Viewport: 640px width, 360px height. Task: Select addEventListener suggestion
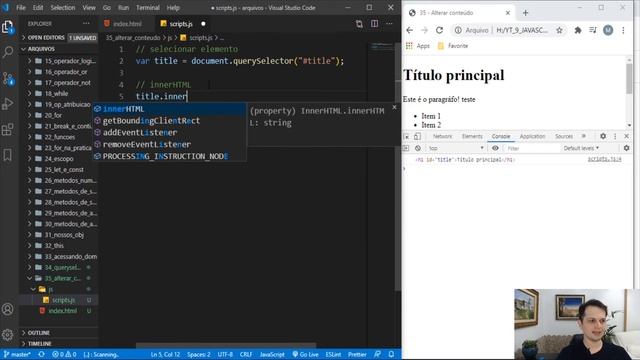[169, 133]
